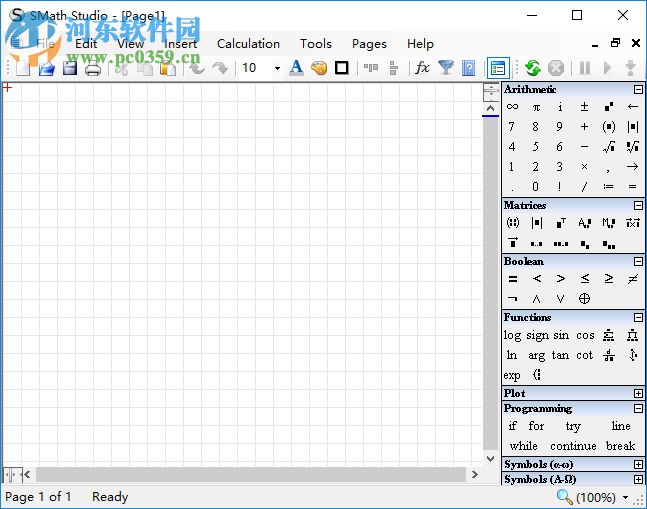Toggle the border square icon
The image size is (647, 509).
tap(342, 68)
